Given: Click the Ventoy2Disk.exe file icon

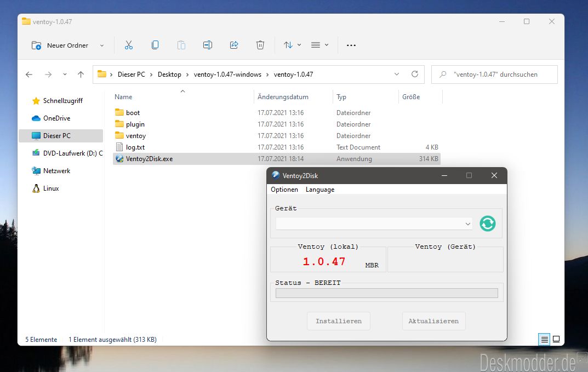Looking at the screenshot, I should tap(119, 159).
